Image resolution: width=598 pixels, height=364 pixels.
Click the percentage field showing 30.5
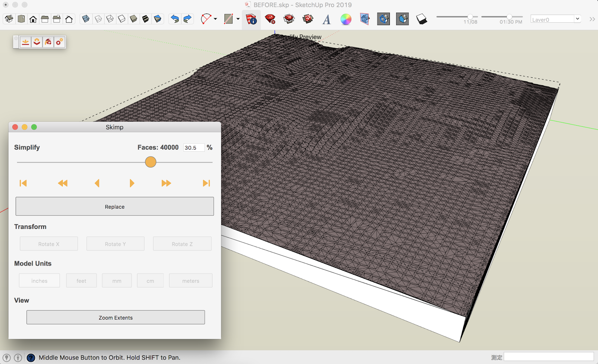[193, 147]
